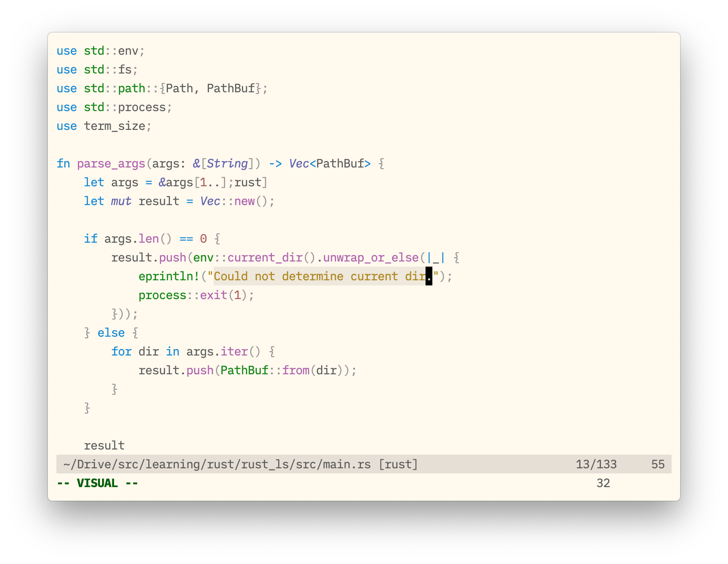Click the 'else' keyword
The width and height of the screenshot is (728, 564).
tap(111, 333)
